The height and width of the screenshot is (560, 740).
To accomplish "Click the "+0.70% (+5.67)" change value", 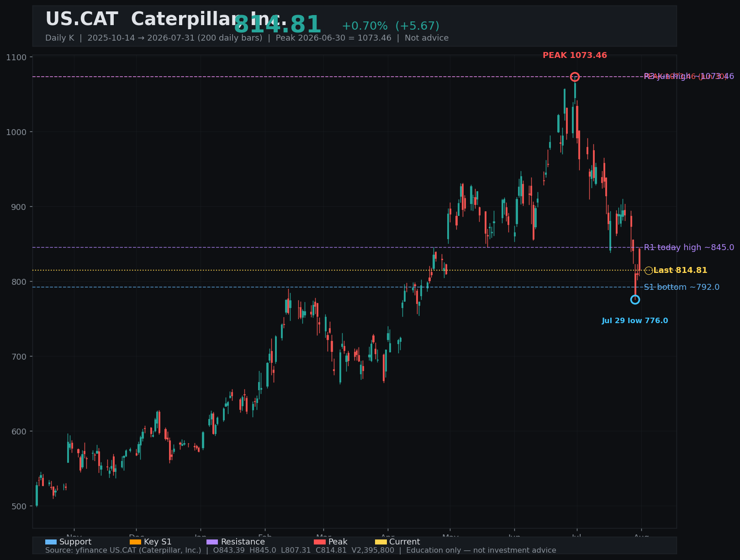I will 391,26.
